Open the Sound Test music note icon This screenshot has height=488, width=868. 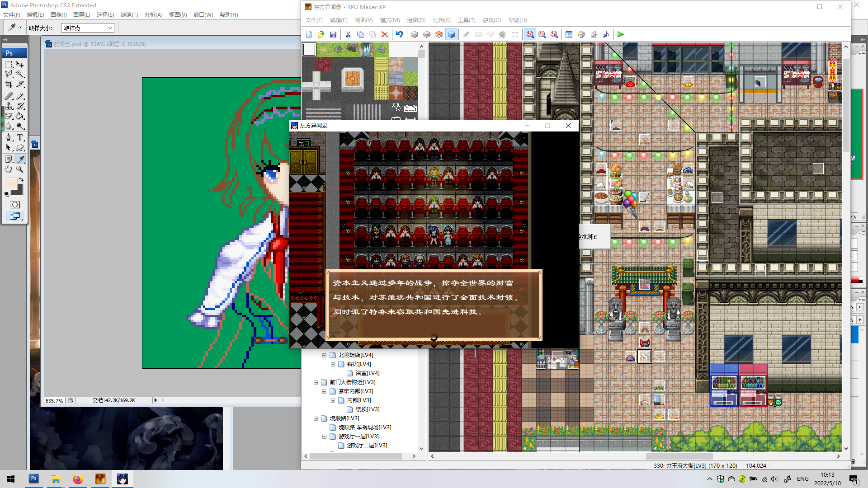click(606, 34)
